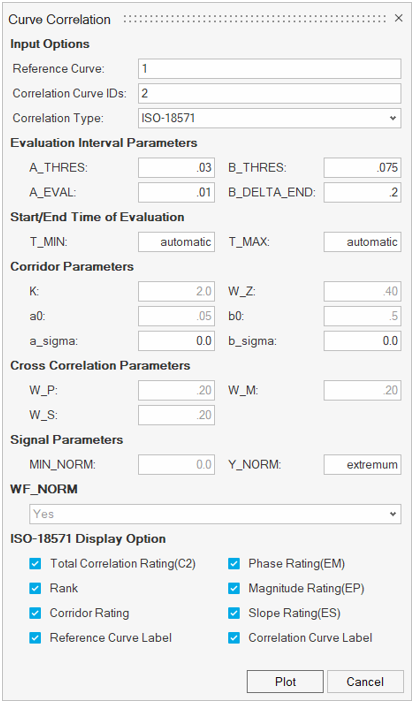
Task: Disable Slope Rating(ES) checkbox
Action: (x=234, y=613)
